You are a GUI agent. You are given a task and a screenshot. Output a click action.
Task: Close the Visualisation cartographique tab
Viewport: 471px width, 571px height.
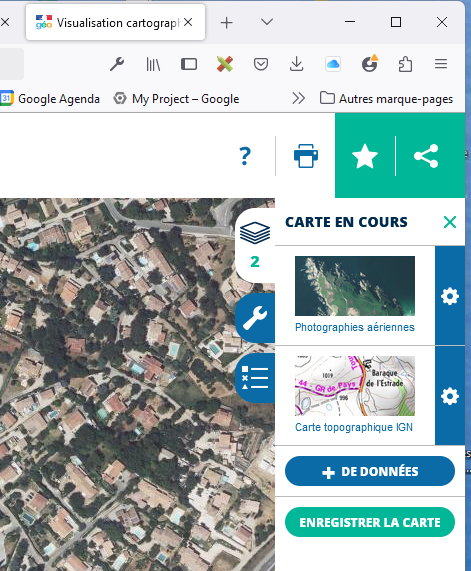[x=188, y=22]
